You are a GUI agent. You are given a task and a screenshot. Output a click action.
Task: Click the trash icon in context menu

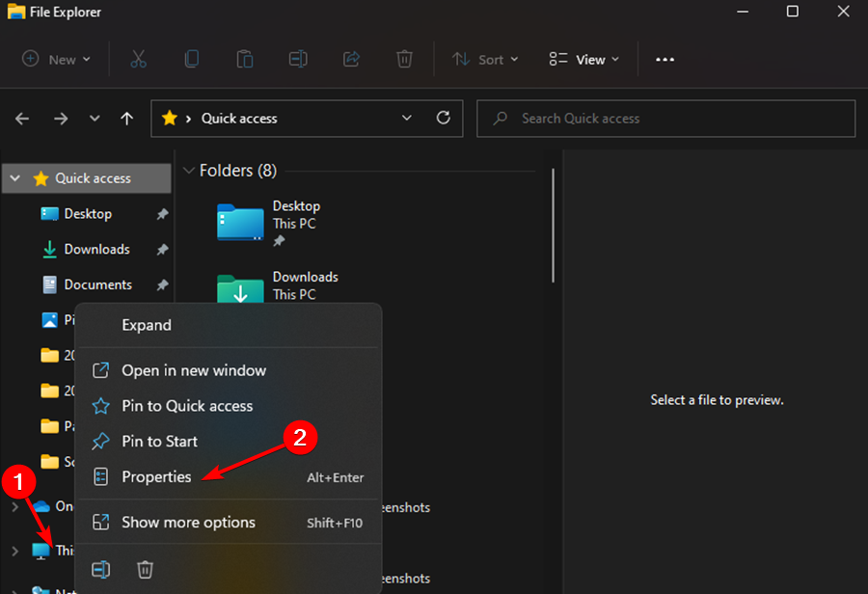[145, 570]
